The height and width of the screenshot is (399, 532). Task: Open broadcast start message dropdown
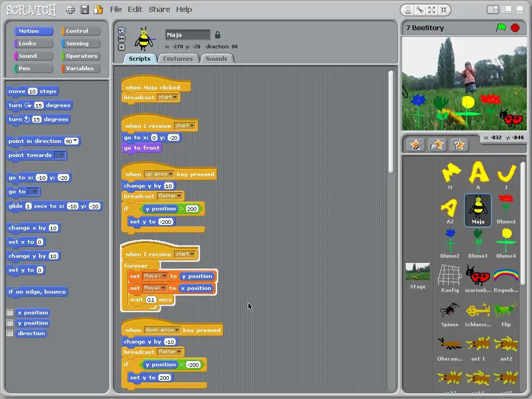(x=168, y=97)
